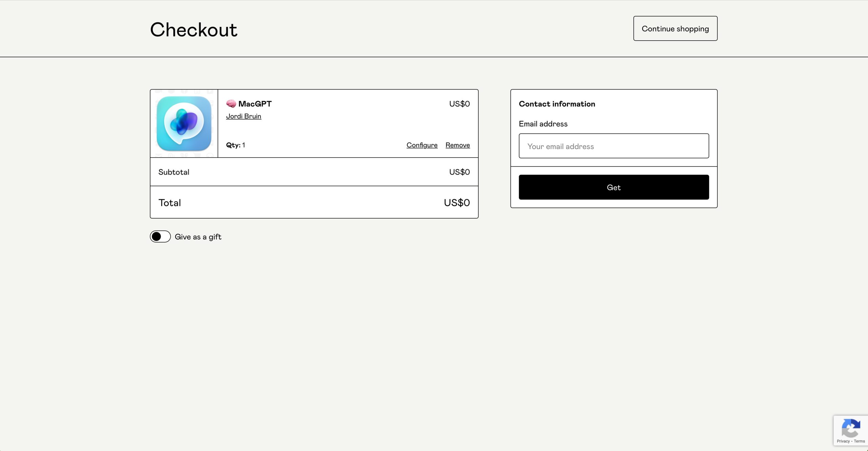The height and width of the screenshot is (451, 868).
Task: Click the Subtotal amount US$0
Action: click(459, 172)
